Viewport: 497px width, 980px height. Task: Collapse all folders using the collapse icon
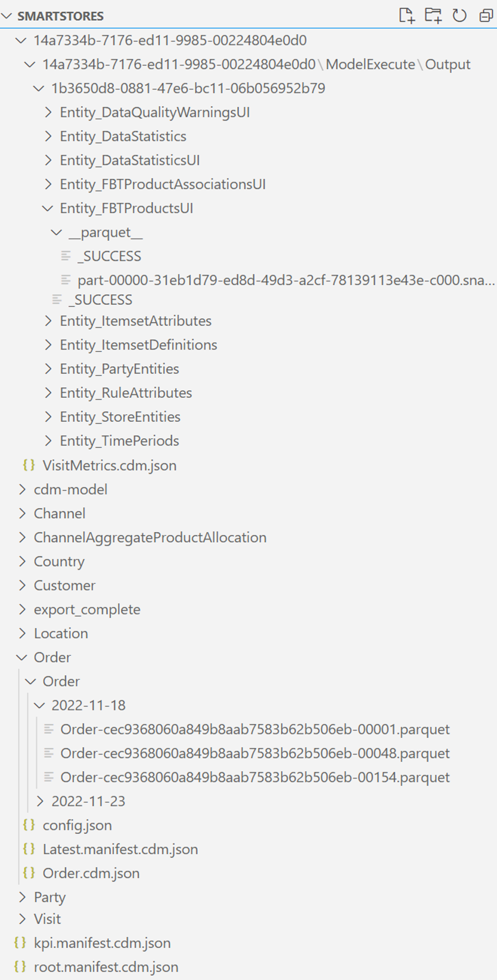[486, 16]
